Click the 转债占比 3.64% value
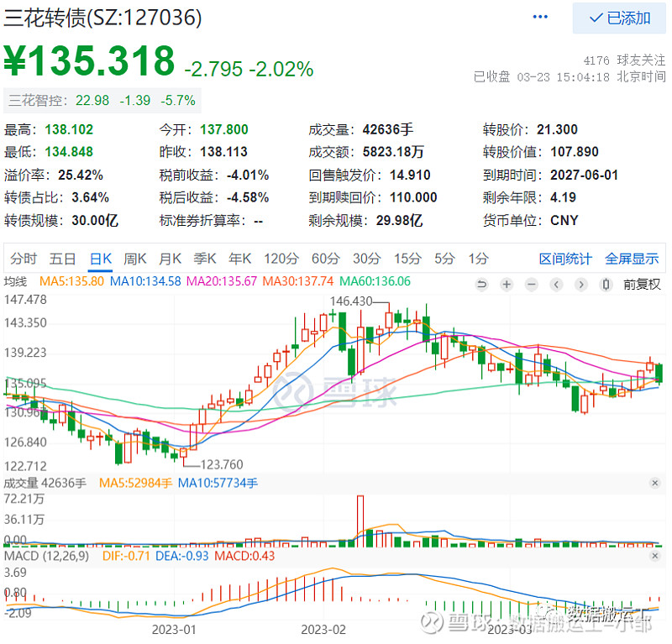This screenshot has height=644, width=672. [91, 197]
